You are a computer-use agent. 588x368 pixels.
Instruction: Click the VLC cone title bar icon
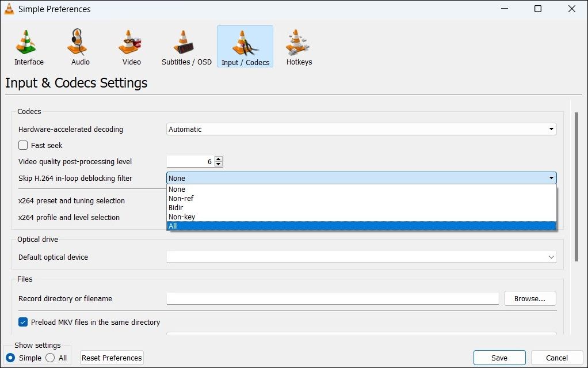[x=9, y=9]
